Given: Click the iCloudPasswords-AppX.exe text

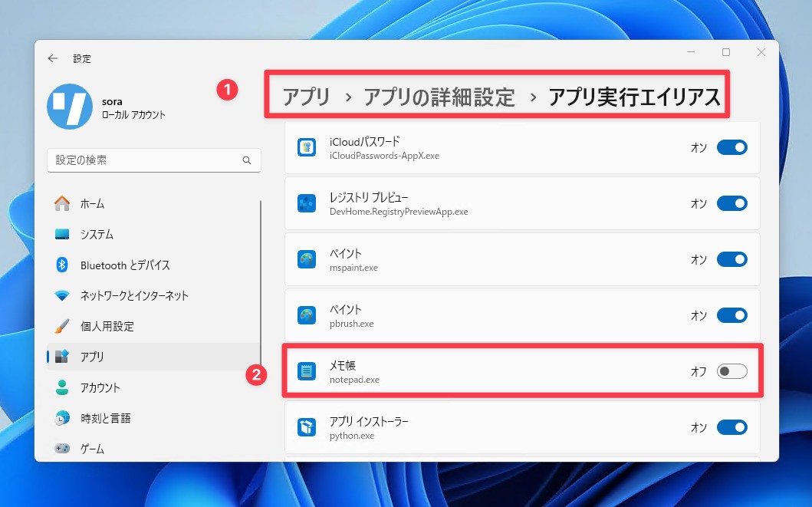Looking at the screenshot, I should tap(384, 156).
